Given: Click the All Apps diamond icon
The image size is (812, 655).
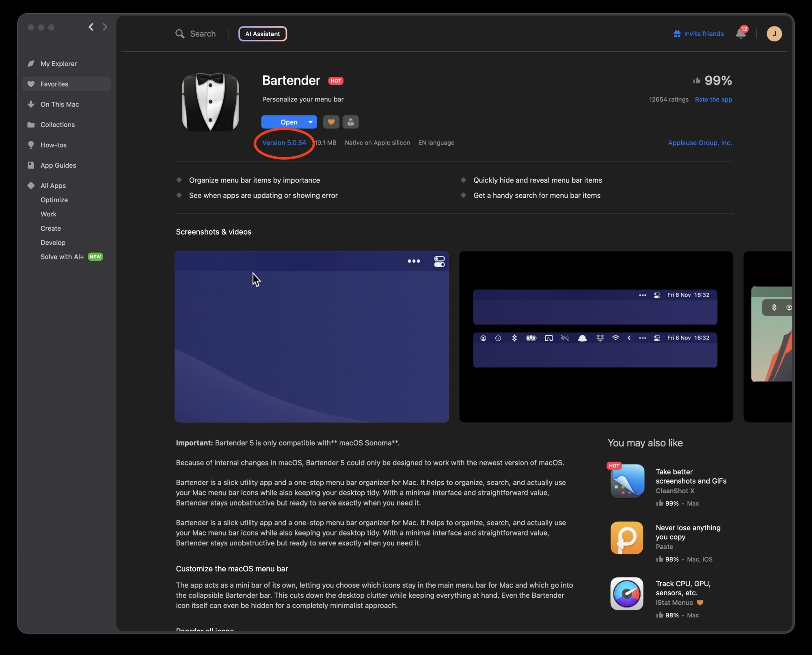Looking at the screenshot, I should (31, 186).
